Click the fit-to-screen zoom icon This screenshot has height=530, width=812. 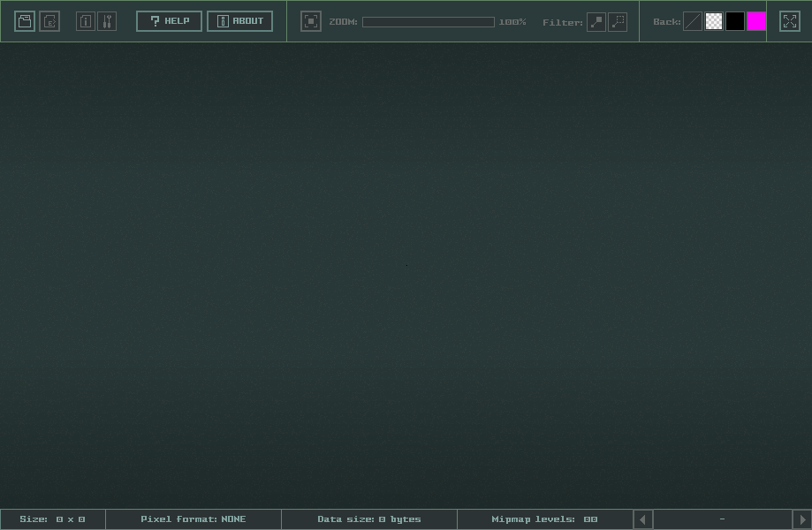[311, 21]
